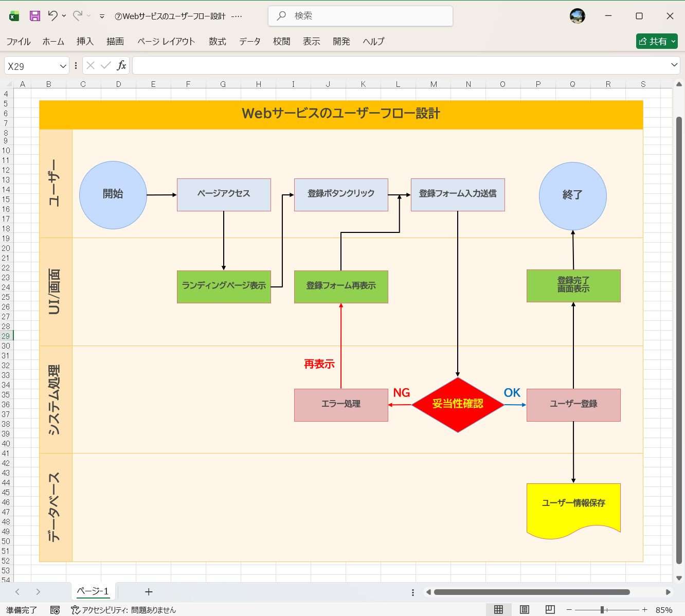The image size is (685, 616).
Task: Open Page Layout view from the status bar
Action: 524,610
